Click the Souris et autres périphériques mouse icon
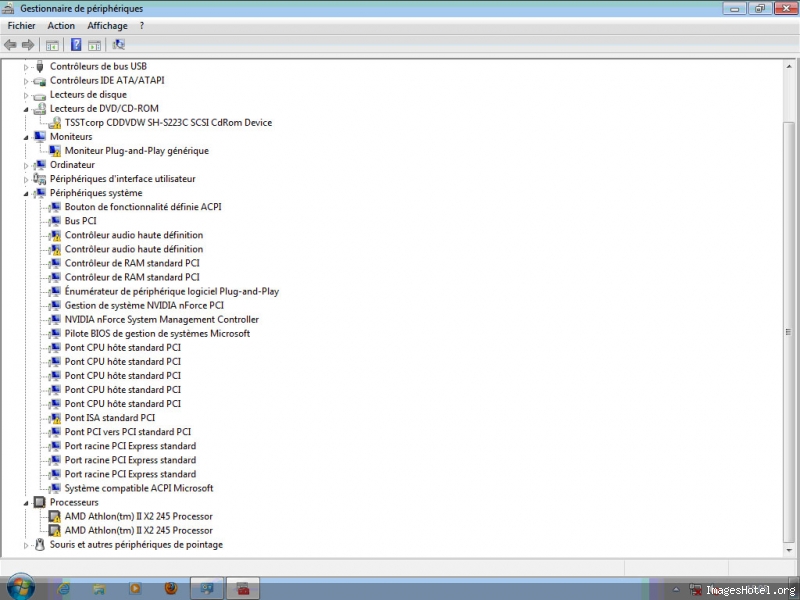The width and height of the screenshot is (800, 600). 40,544
